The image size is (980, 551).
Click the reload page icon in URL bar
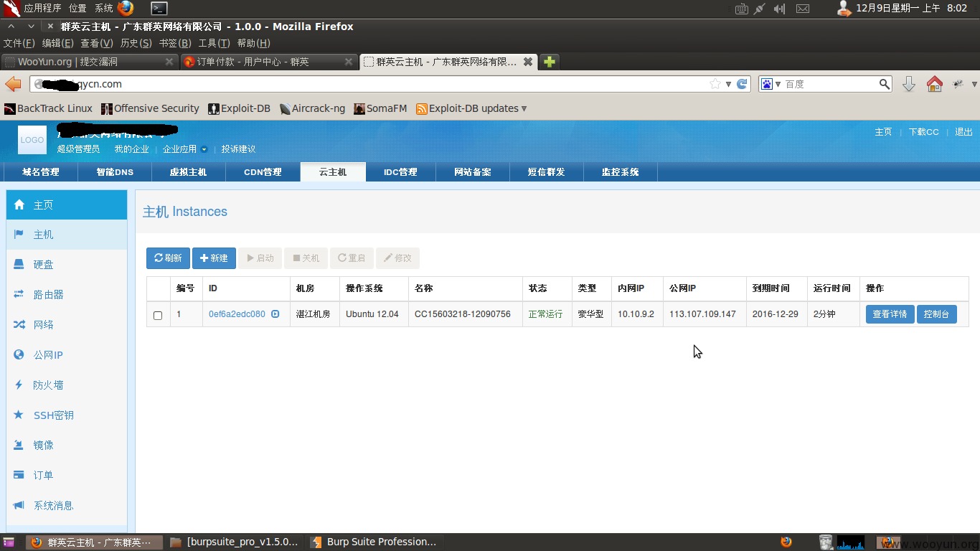click(x=743, y=84)
